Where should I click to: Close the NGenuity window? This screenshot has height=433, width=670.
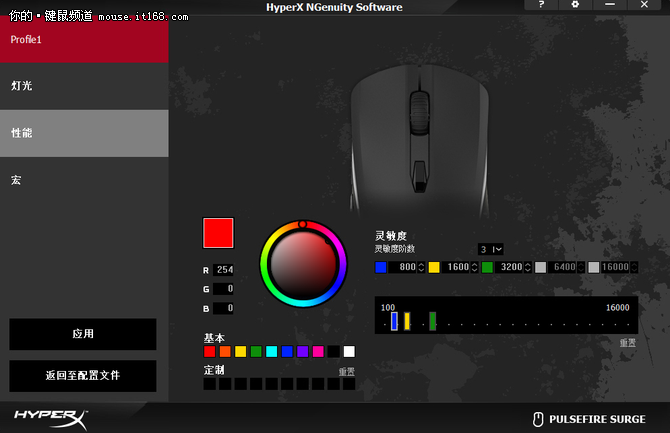[644, 5]
